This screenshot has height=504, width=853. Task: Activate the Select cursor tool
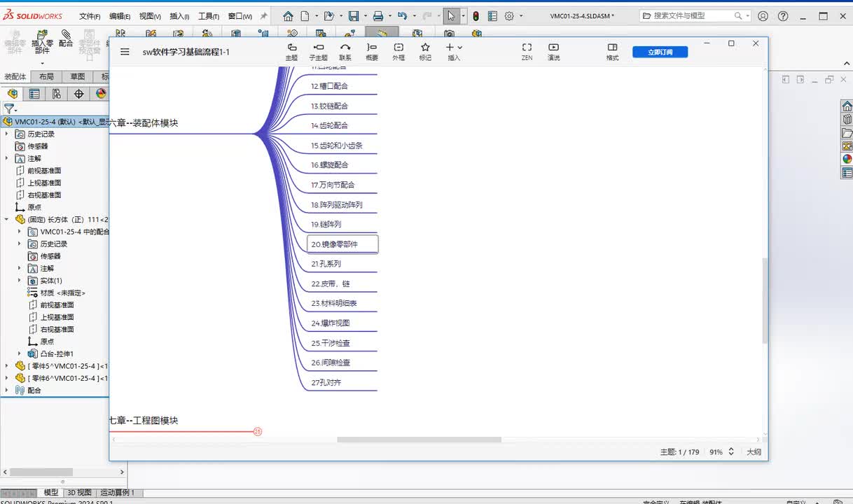[452, 16]
